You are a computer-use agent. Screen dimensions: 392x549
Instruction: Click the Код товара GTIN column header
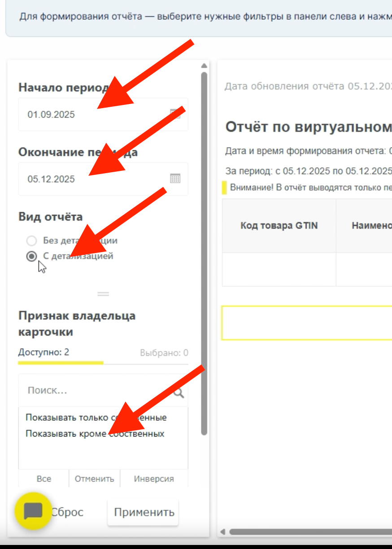[x=279, y=226]
